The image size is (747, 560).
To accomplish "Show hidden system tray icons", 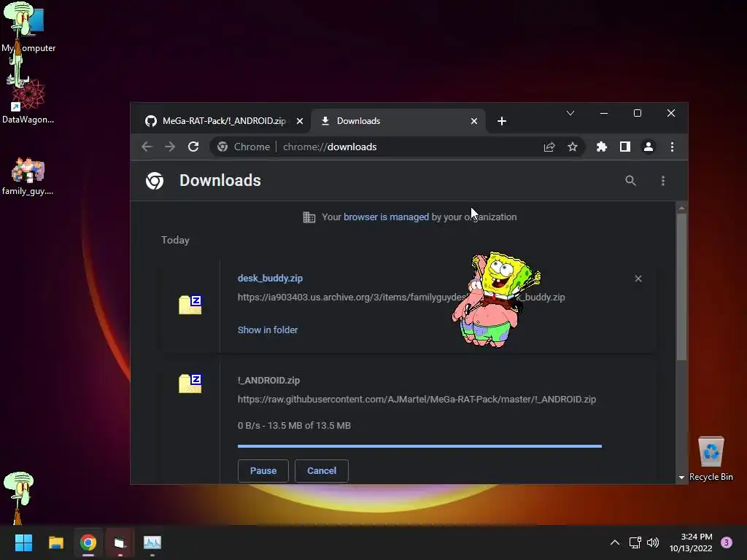I will pyautogui.click(x=615, y=542).
